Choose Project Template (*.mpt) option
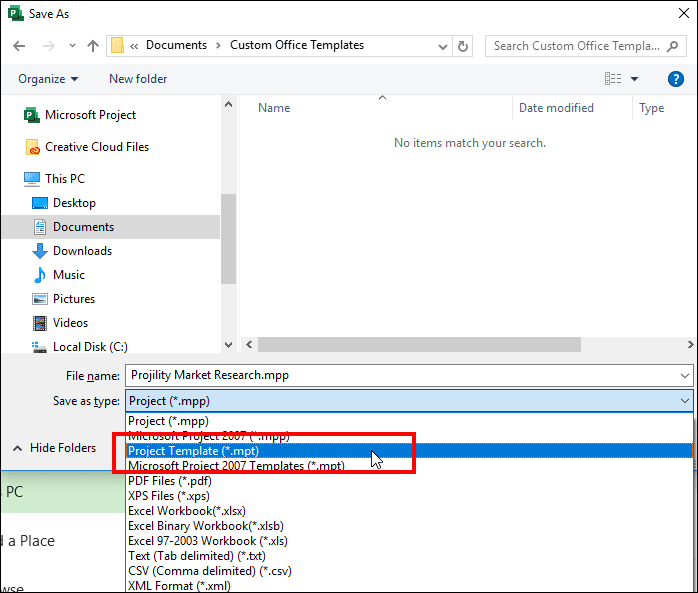 pos(409,451)
